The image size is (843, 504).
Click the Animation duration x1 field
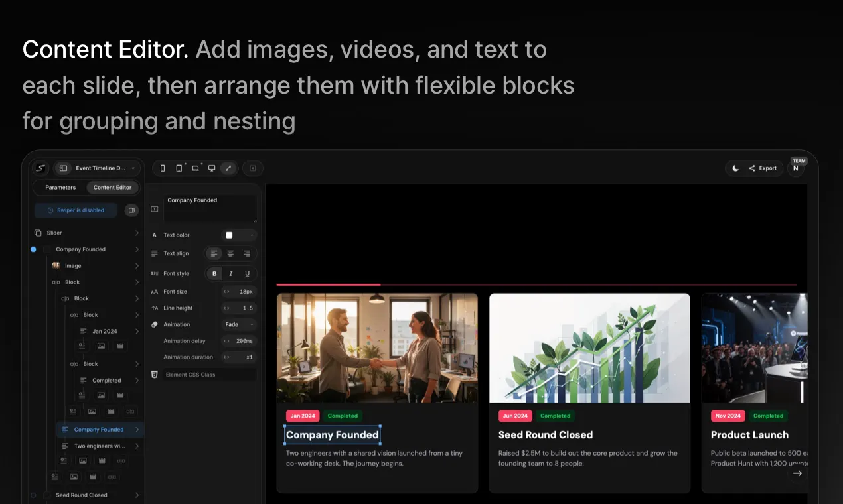[x=239, y=357]
